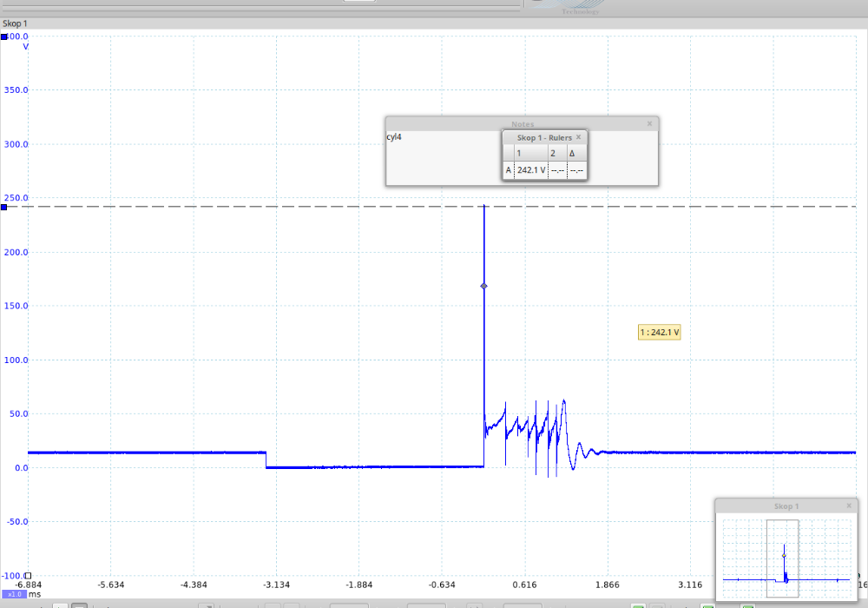Select the blue voltage ruler handle at 242.1 V
868x608 pixels.
tap(4, 207)
